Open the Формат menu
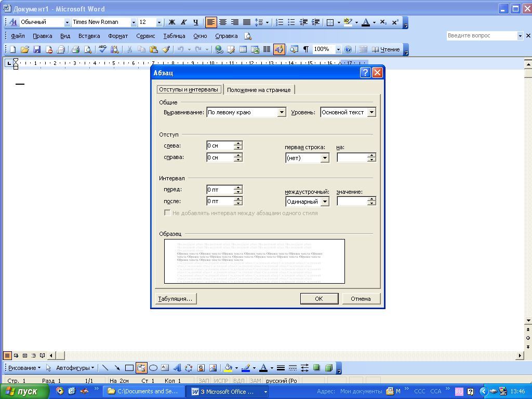The height and width of the screenshot is (399, 532). pyautogui.click(x=118, y=36)
